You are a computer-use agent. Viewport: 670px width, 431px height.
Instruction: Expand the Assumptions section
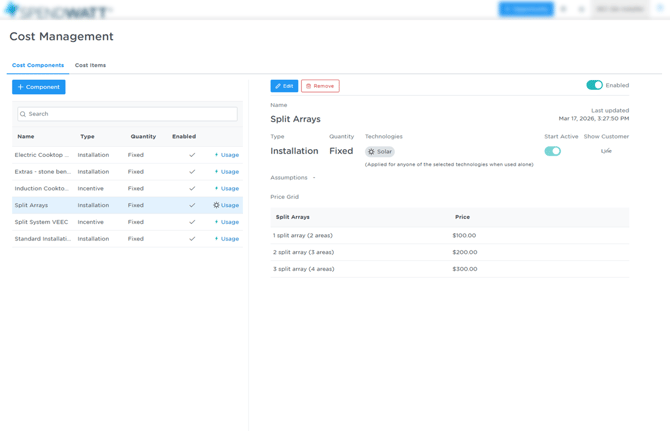[292, 178]
